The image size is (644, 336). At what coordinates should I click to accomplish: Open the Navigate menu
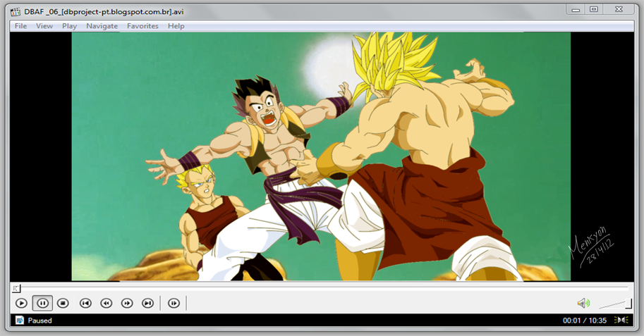point(102,26)
